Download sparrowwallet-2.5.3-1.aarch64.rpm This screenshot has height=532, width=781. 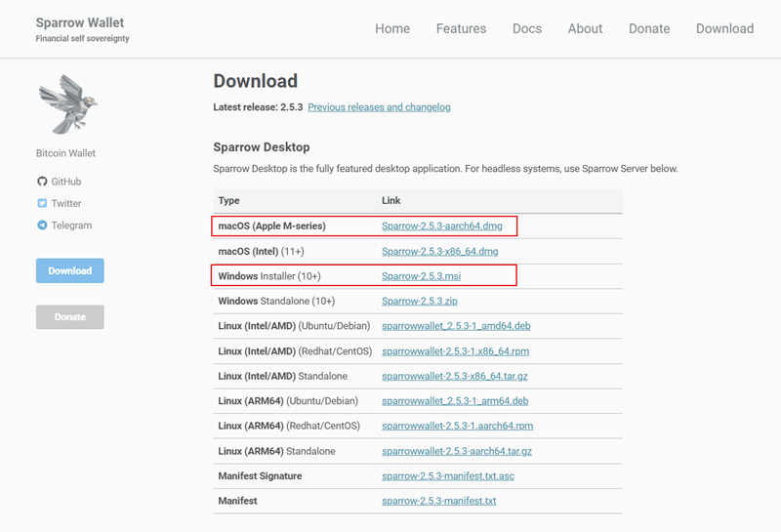tap(457, 426)
